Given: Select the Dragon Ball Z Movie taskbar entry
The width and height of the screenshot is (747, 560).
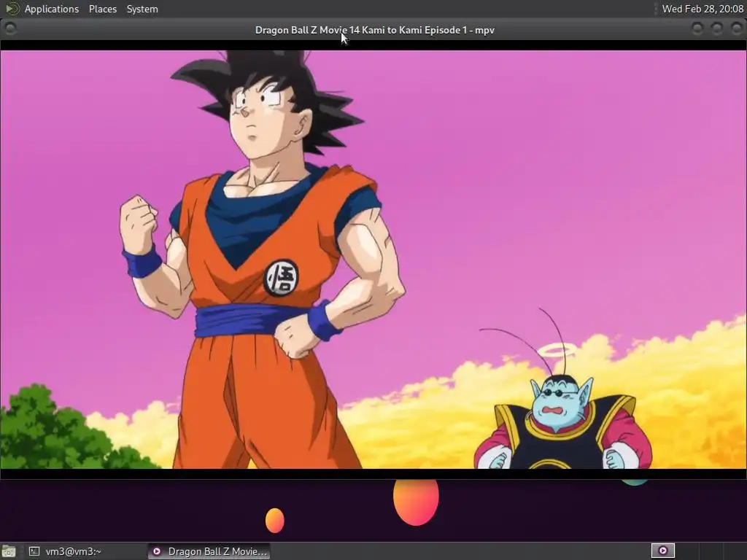Looking at the screenshot, I should click(209, 551).
